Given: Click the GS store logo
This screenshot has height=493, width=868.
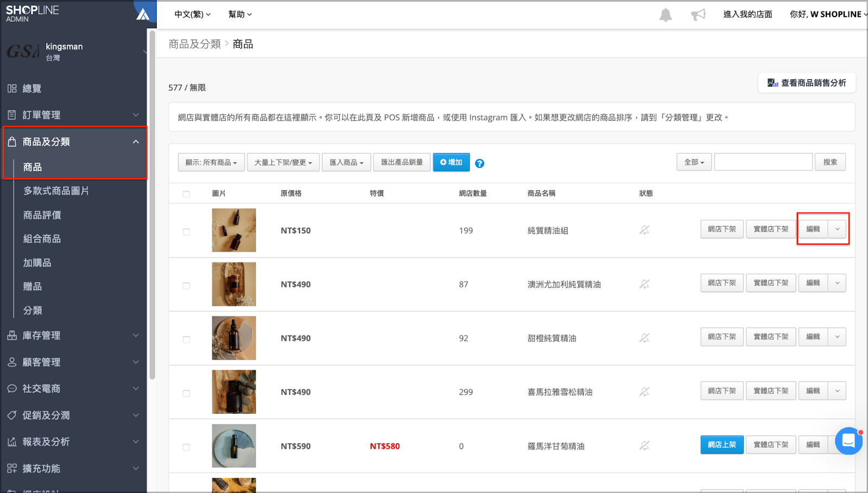Looking at the screenshot, I should 23,52.
